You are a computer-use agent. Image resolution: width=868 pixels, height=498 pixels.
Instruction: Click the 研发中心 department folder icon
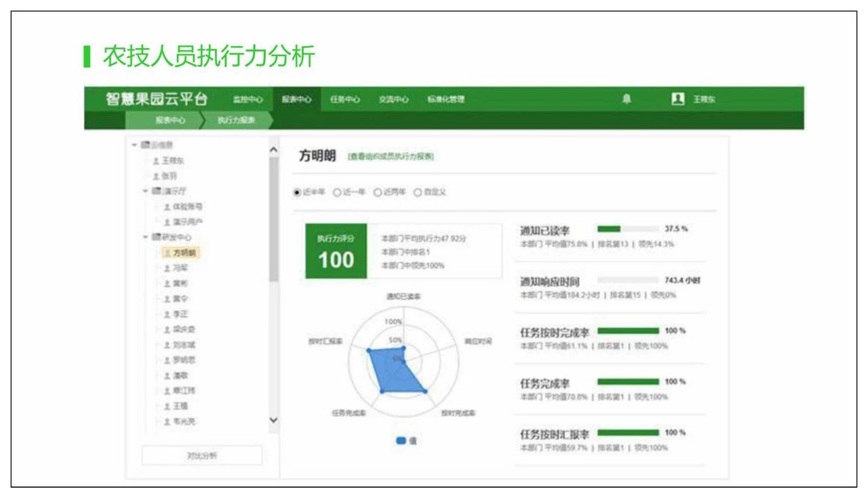pos(155,237)
